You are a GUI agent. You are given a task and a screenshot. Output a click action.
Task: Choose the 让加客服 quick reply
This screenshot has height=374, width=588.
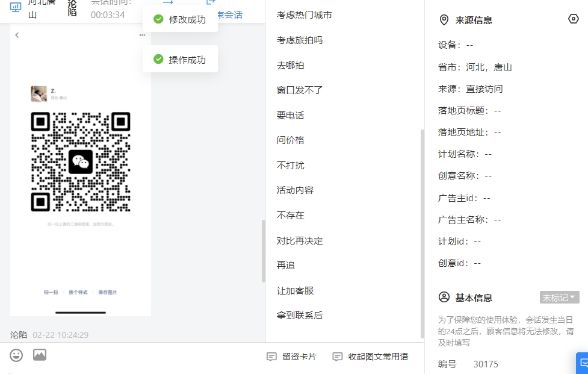tap(295, 291)
